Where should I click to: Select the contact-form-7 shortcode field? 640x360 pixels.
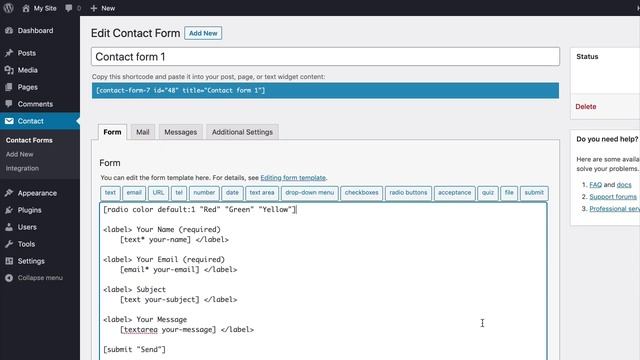(x=325, y=91)
